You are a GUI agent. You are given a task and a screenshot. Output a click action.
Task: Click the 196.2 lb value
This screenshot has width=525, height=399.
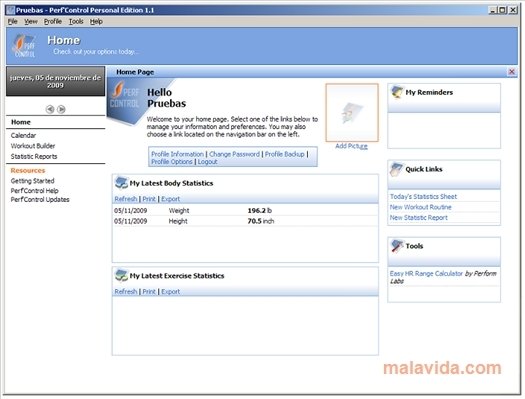[259, 211]
